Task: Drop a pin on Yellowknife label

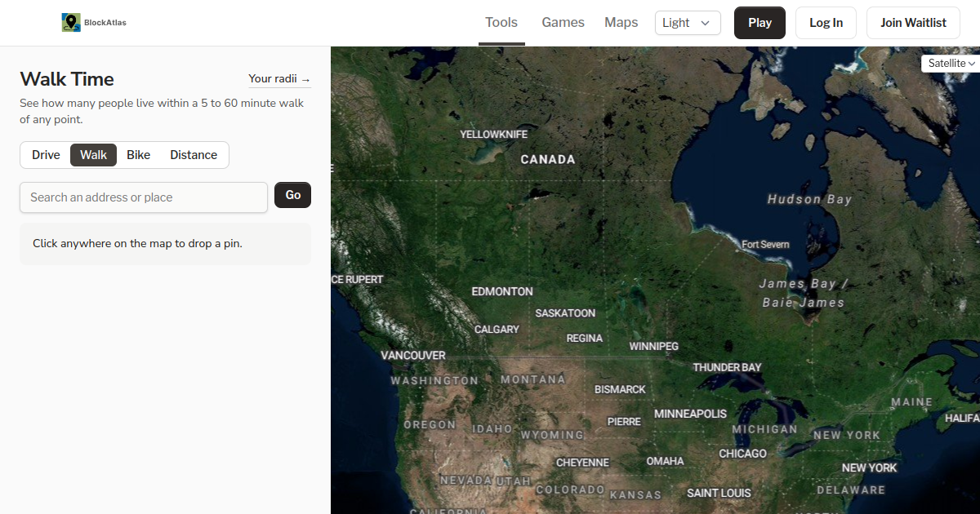Action: 494,134
